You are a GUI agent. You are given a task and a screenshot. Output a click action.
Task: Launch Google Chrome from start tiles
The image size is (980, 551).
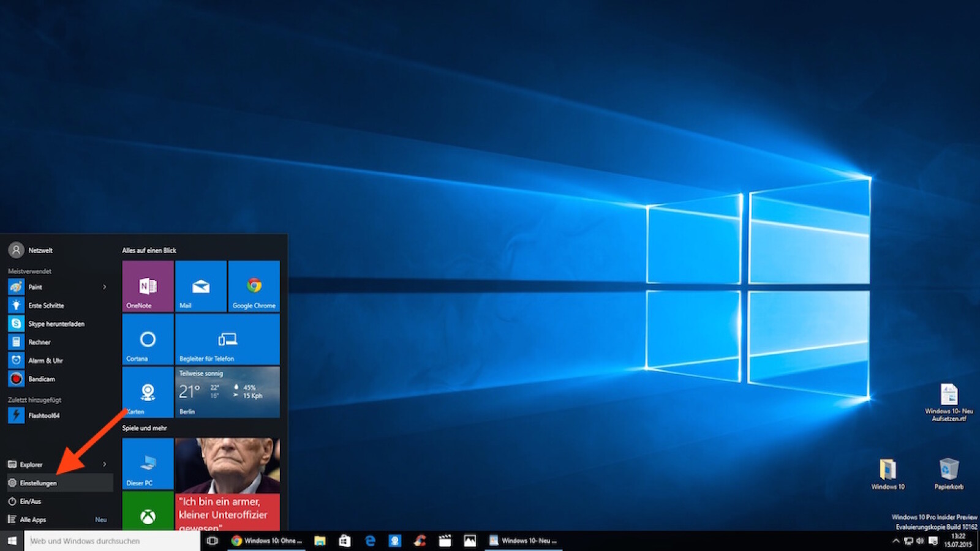tap(254, 286)
